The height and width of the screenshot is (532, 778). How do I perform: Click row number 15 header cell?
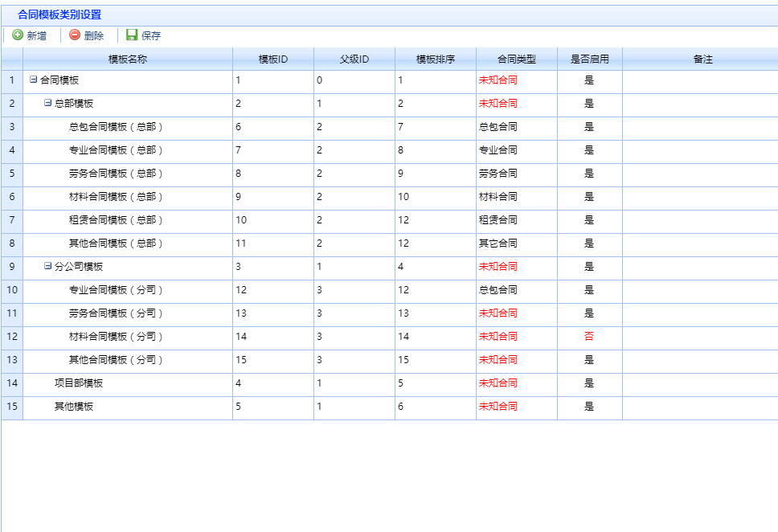click(12, 407)
